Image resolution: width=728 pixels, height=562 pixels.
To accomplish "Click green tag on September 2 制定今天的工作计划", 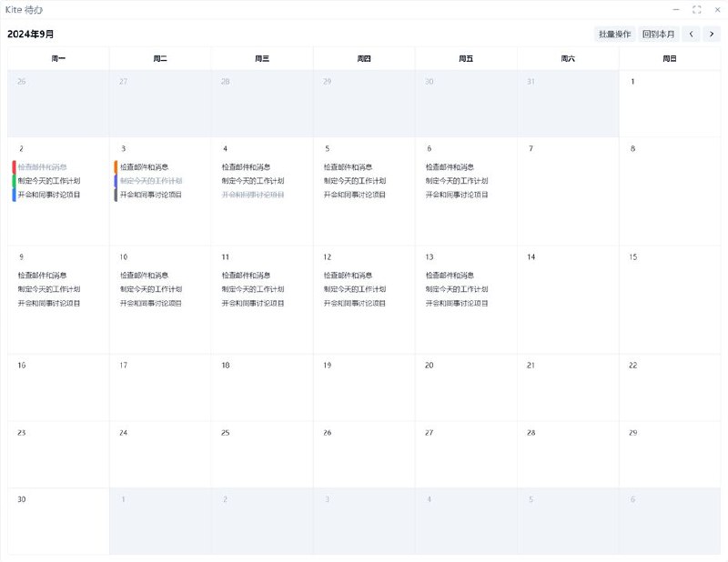I will (14, 181).
